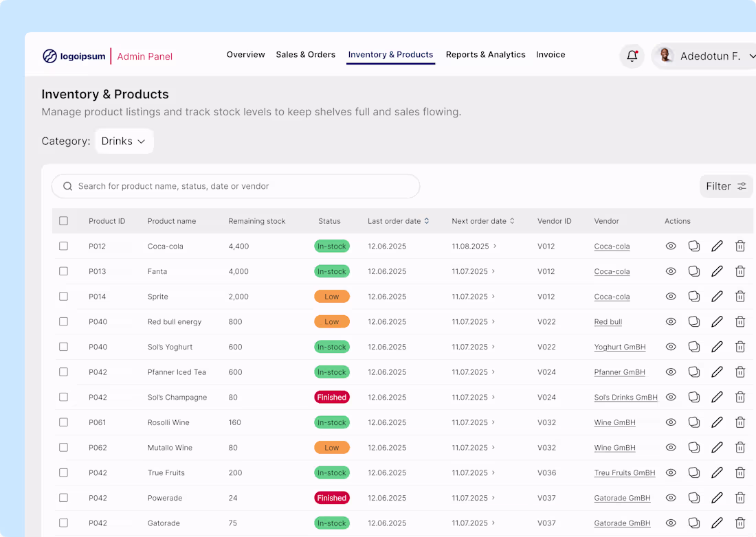Open the Category Drinks dropdown
This screenshot has width=756, height=537.
pyautogui.click(x=124, y=141)
